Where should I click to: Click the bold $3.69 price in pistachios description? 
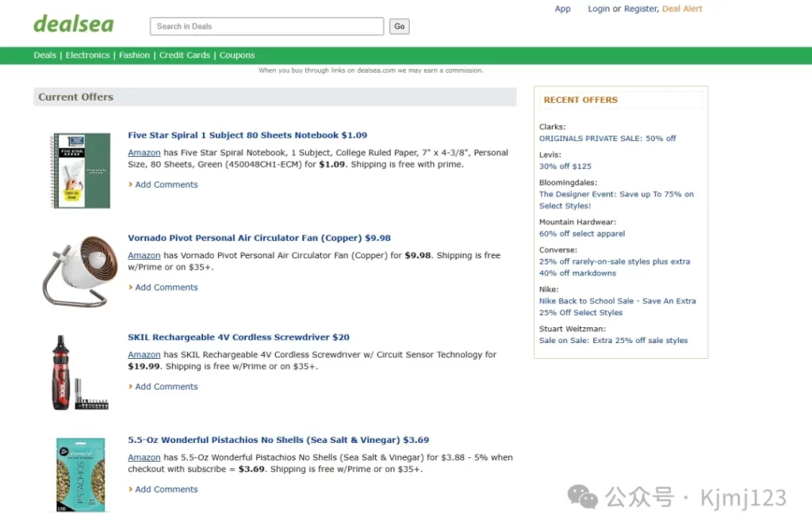pyautogui.click(x=251, y=470)
